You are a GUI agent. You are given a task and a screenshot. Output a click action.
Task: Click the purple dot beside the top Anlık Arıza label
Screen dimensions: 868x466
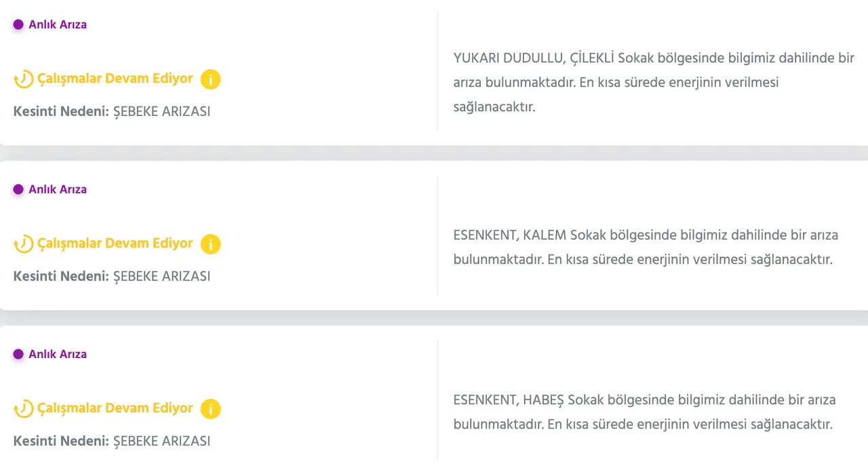16,24
